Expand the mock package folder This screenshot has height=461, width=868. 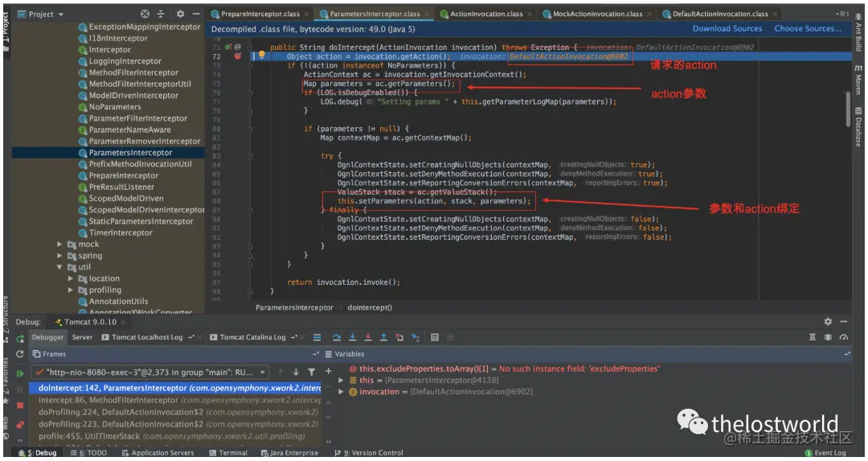click(59, 244)
